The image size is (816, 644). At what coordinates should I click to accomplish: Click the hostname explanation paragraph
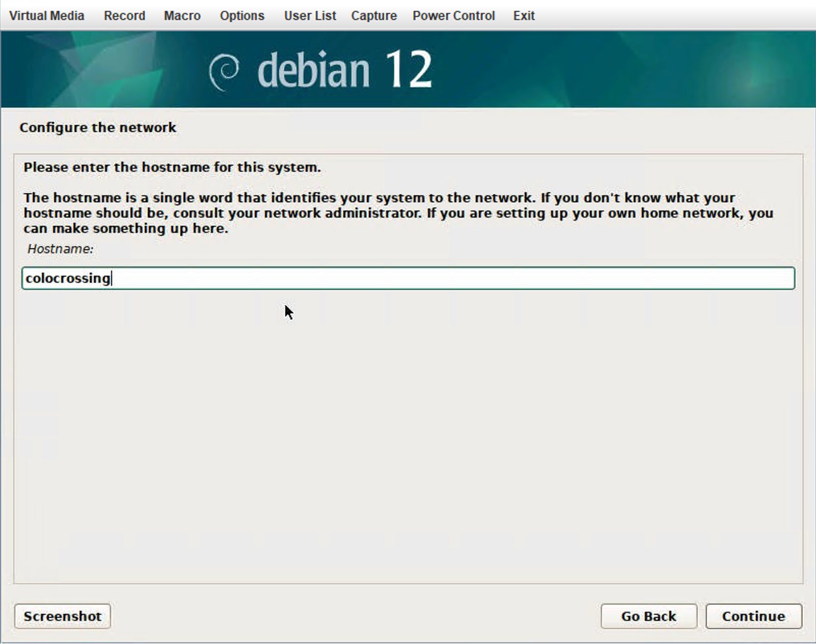point(397,213)
